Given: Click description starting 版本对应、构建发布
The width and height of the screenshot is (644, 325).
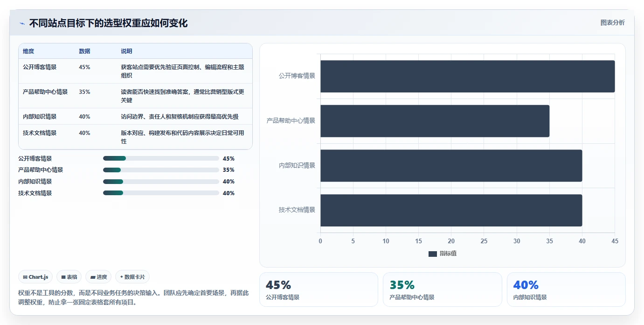Looking at the screenshot, I should pyautogui.click(x=182, y=137).
